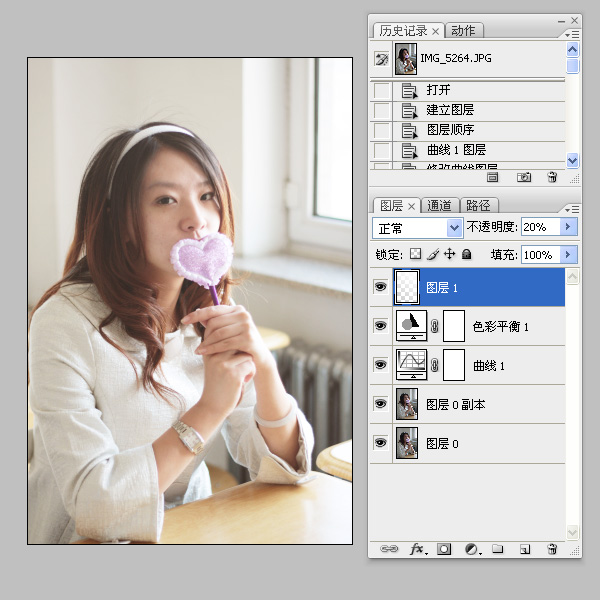Switch to the 路径 tab
600x600 pixels.
pyautogui.click(x=478, y=206)
